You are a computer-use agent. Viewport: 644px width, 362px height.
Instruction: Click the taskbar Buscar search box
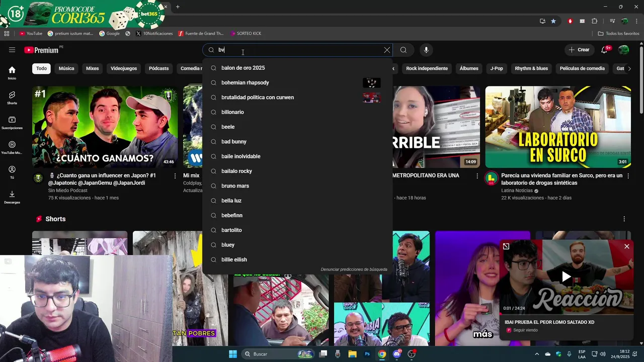coord(278,354)
